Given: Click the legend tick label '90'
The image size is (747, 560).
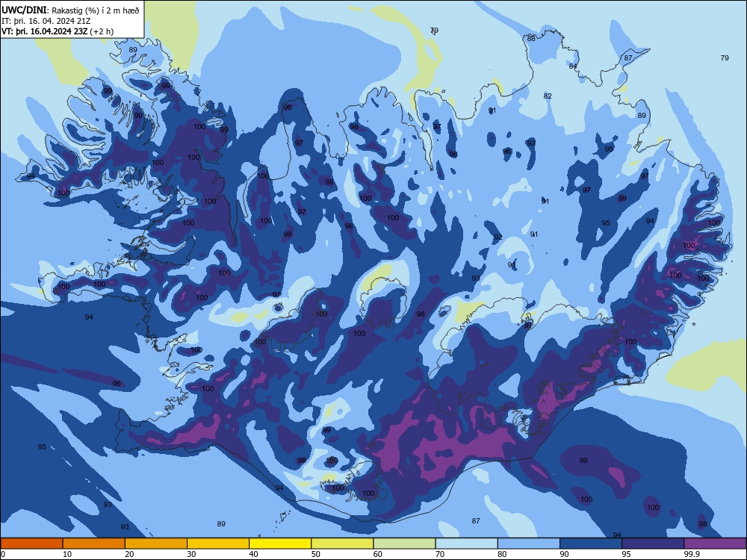Looking at the screenshot, I should pyautogui.click(x=564, y=554).
